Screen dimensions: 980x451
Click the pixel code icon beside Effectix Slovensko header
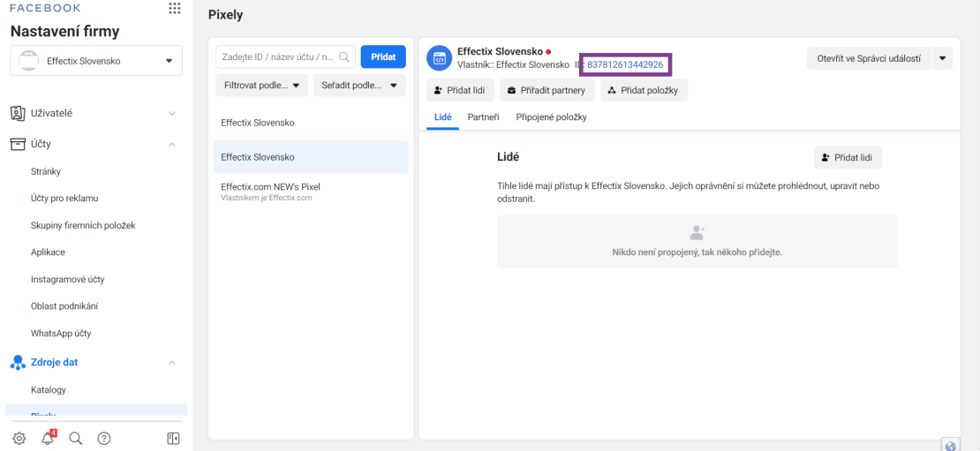(x=440, y=59)
